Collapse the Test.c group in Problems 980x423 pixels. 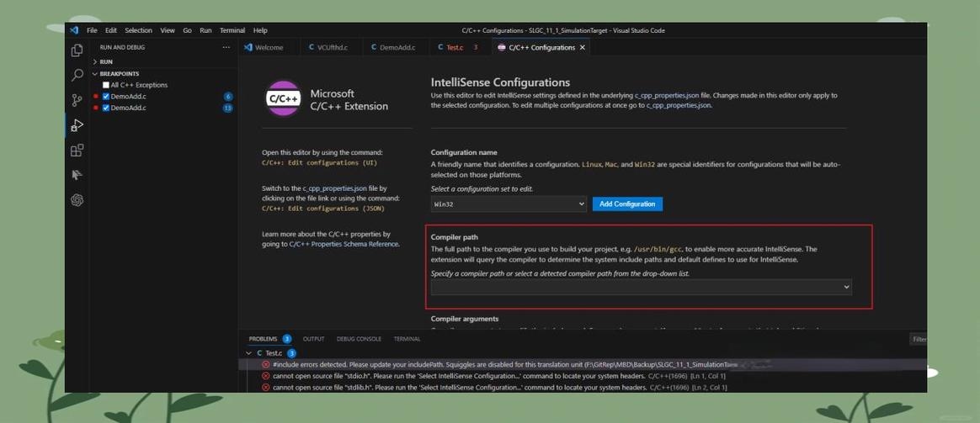coord(249,353)
